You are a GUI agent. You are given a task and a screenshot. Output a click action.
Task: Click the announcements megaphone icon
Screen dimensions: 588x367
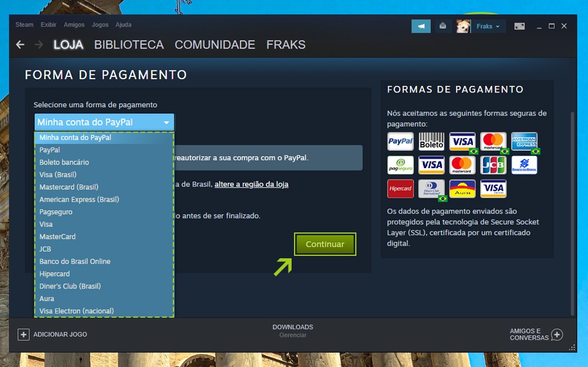421,26
